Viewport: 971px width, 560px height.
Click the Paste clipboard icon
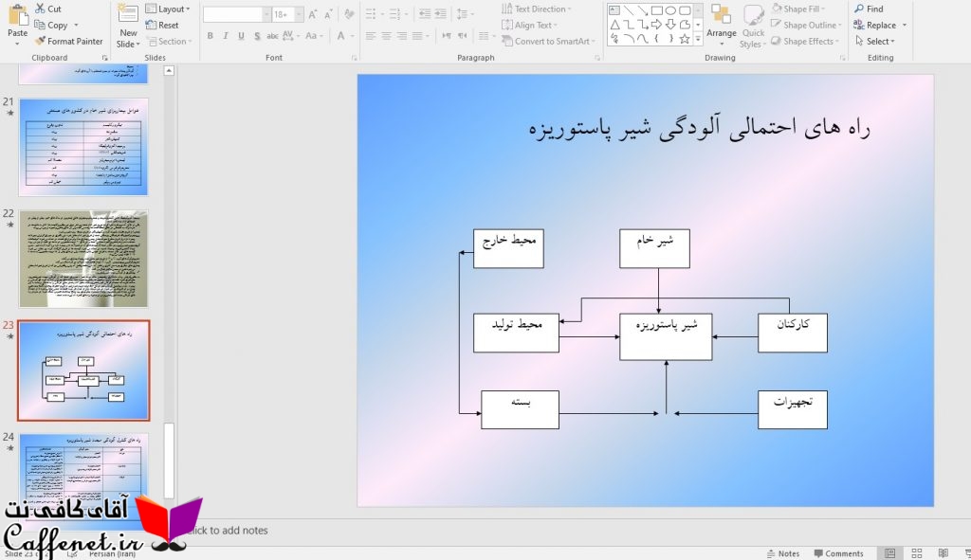pos(17,15)
